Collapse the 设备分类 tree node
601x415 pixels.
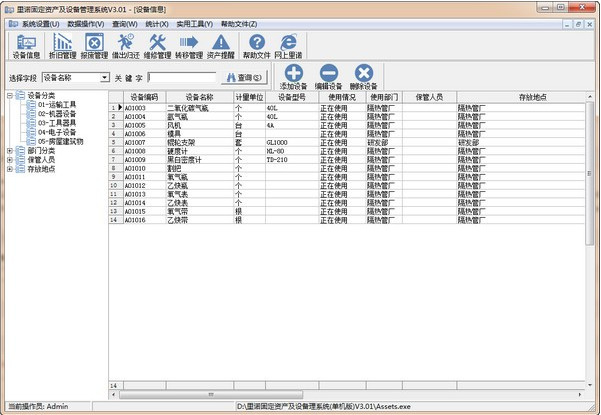click(10, 95)
